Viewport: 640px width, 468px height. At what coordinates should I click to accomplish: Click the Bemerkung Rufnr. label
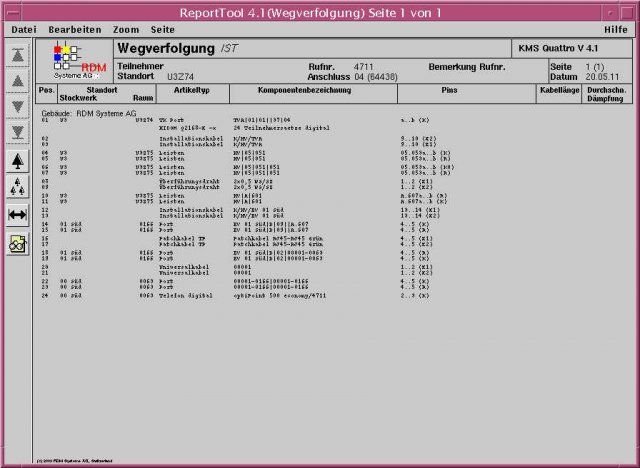coord(467,67)
